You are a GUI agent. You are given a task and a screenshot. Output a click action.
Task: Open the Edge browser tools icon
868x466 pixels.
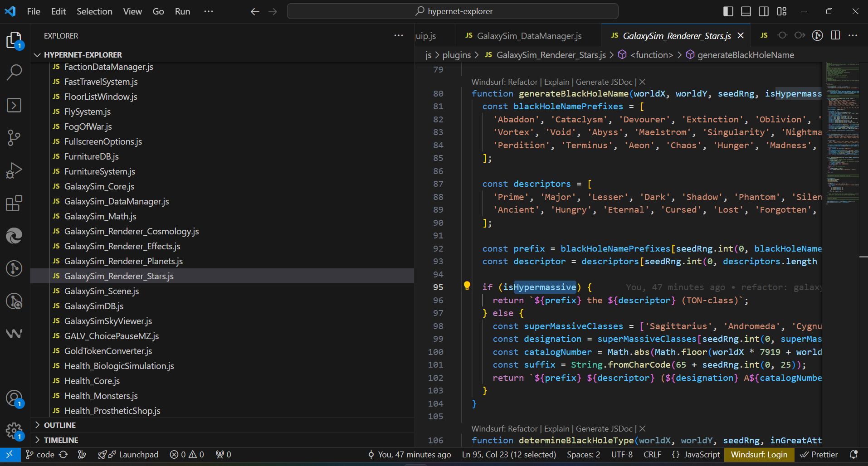(x=15, y=236)
